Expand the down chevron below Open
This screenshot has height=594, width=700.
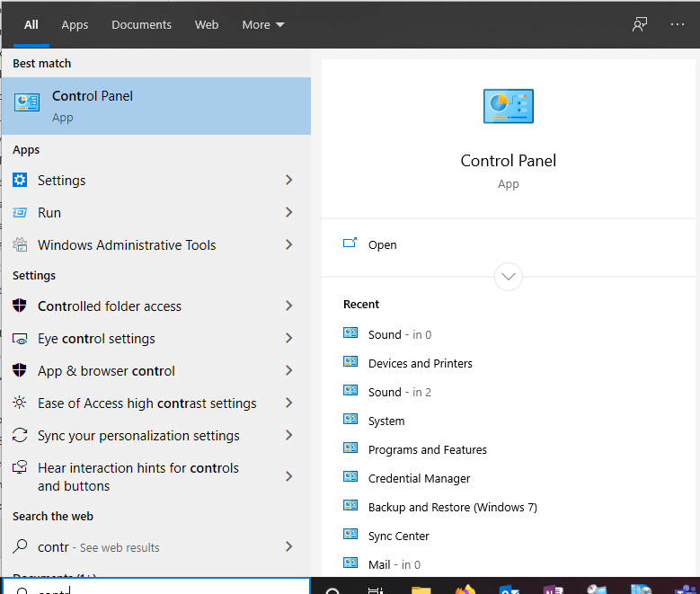tap(509, 277)
